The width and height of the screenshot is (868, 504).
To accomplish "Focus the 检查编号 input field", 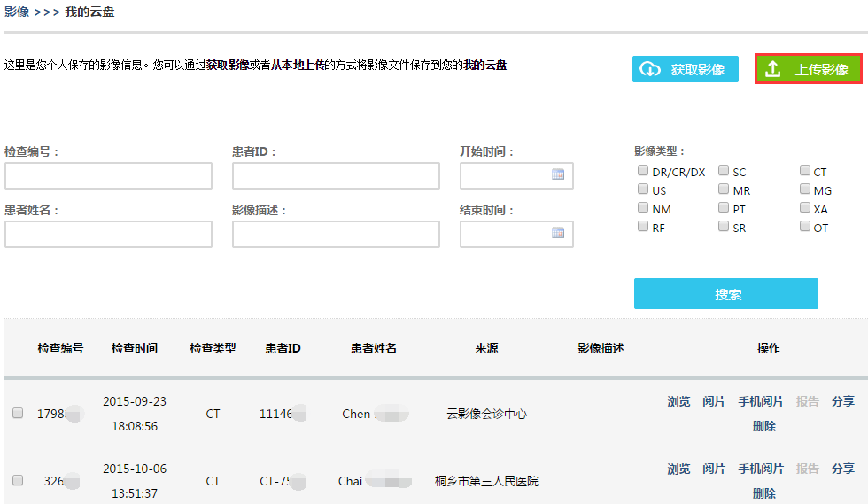I will pos(108,175).
